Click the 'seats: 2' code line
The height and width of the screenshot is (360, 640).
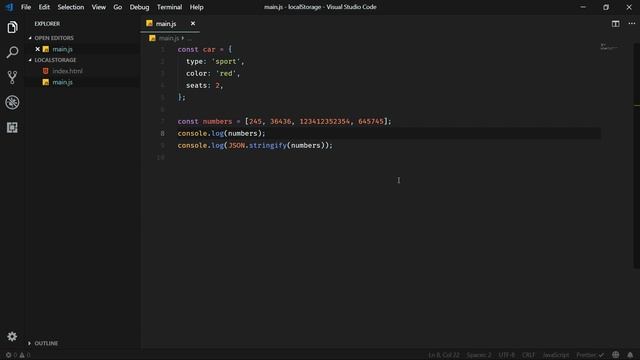tap(204, 85)
